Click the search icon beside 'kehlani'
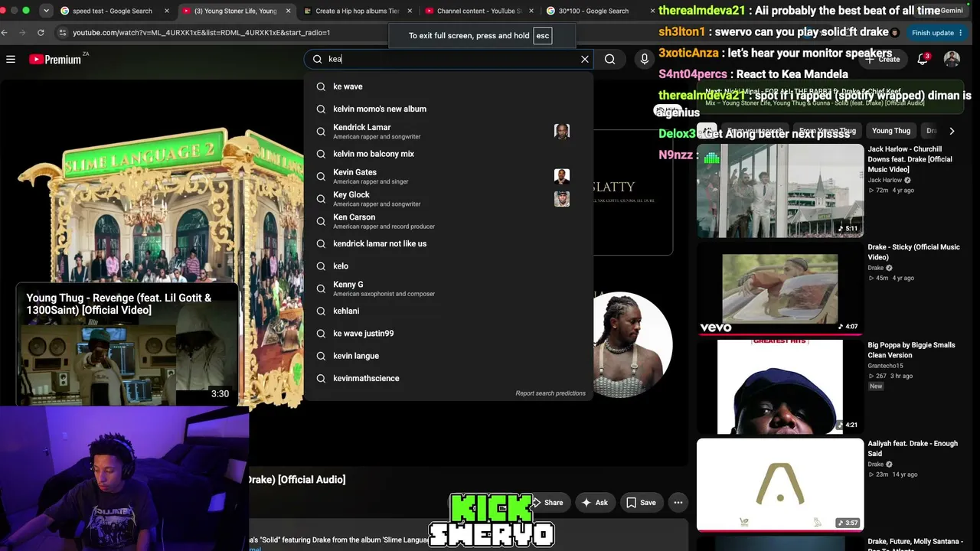The image size is (980, 551). pyautogui.click(x=321, y=311)
